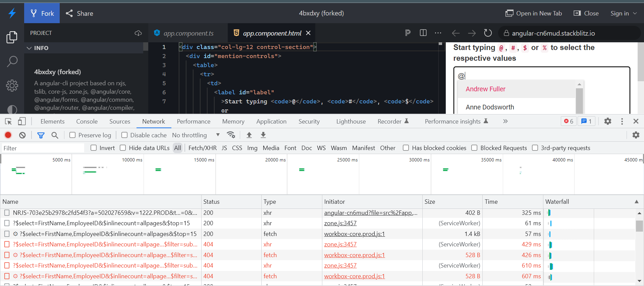Click the Share button
Viewport: 644px width, 286px height.
pyautogui.click(x=79, y=13)
